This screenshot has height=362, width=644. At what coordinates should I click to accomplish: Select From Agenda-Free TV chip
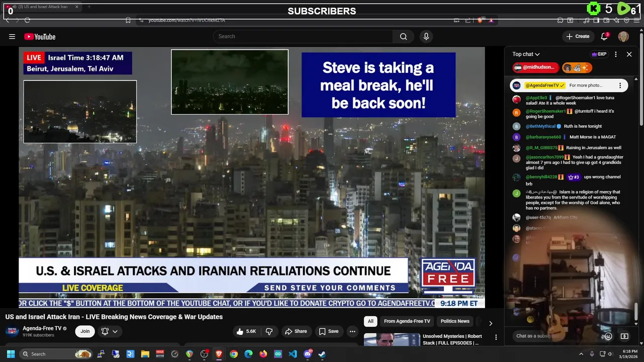click(x=407, y=321)
